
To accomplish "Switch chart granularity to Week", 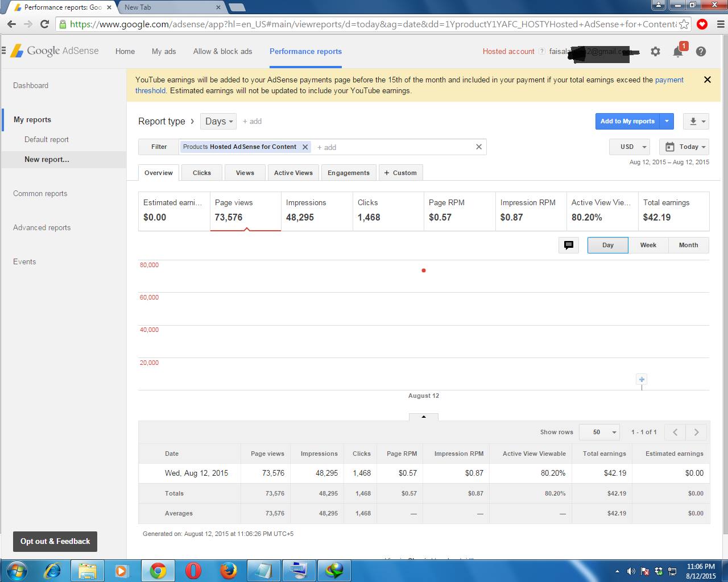I will click(648, 245).
